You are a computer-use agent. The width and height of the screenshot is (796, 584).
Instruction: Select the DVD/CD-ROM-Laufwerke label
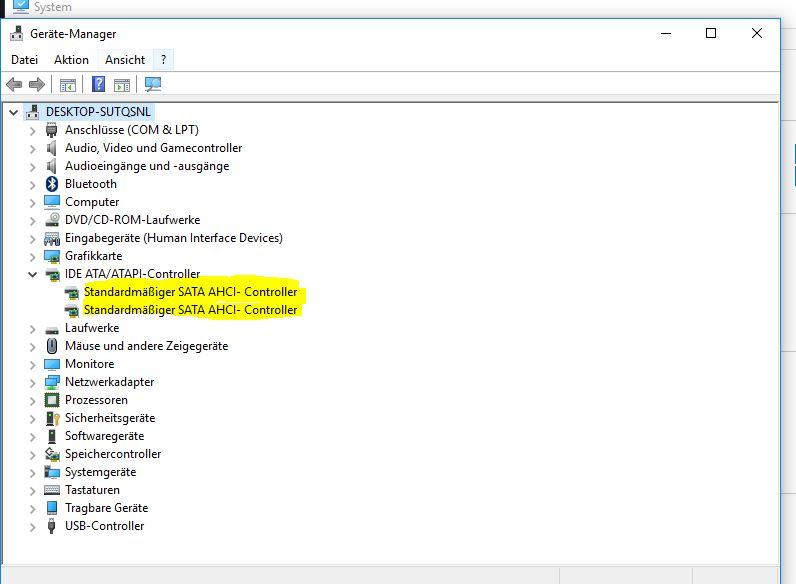[x=132, y=220]
